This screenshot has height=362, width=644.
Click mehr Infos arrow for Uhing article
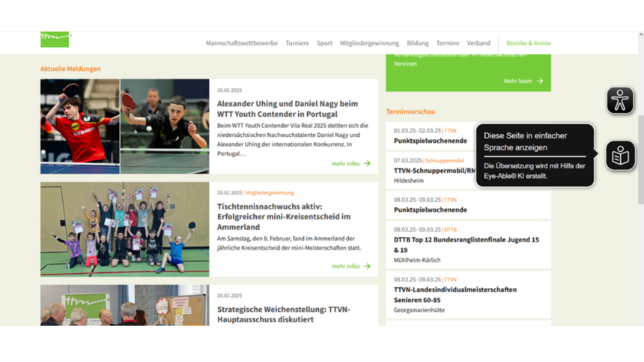367,163
